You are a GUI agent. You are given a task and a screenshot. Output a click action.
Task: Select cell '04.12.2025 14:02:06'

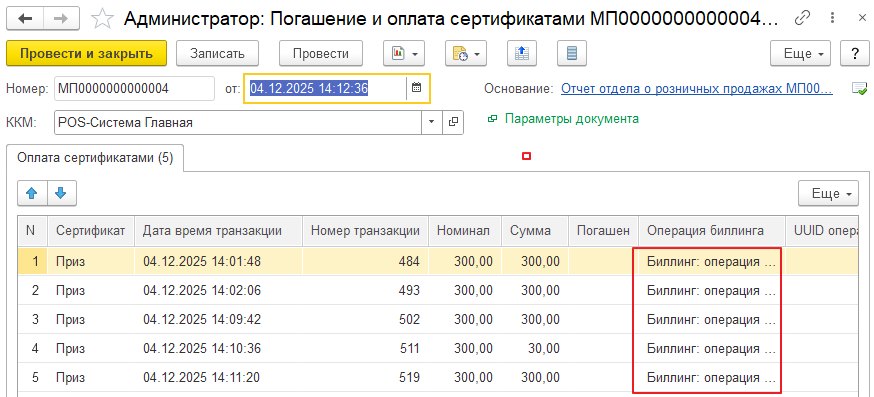(218, 291)
